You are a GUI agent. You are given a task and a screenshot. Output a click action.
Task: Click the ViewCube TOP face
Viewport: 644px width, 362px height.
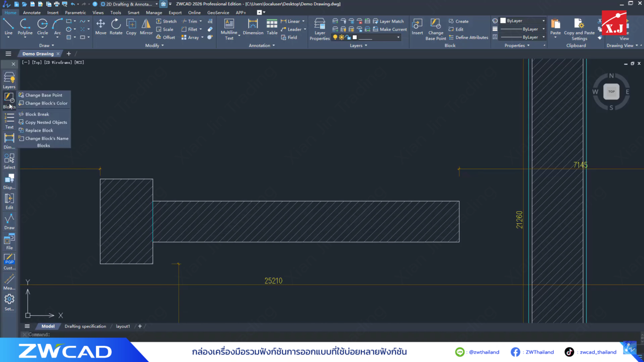611,92
